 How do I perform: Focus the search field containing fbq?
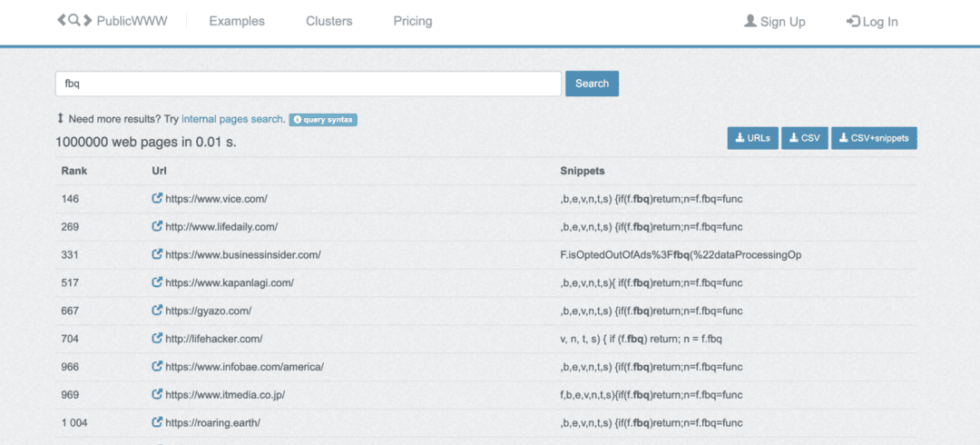(308, 84)
